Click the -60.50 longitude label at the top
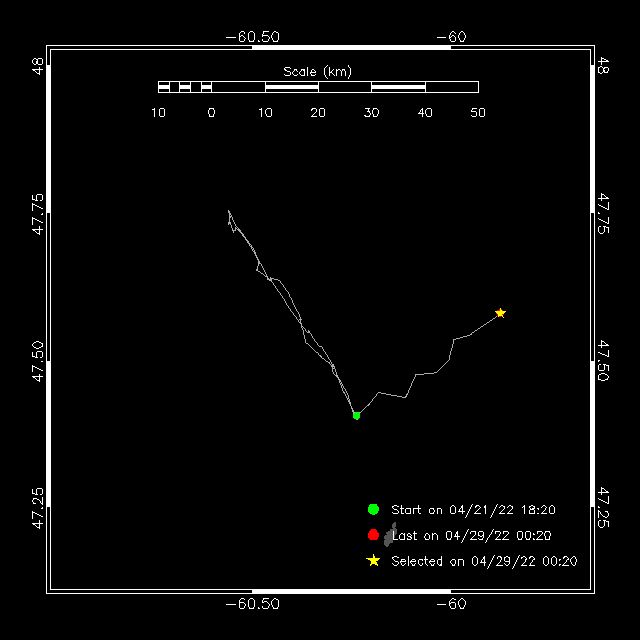The image size is (640, 640). [x=252, y=37]
